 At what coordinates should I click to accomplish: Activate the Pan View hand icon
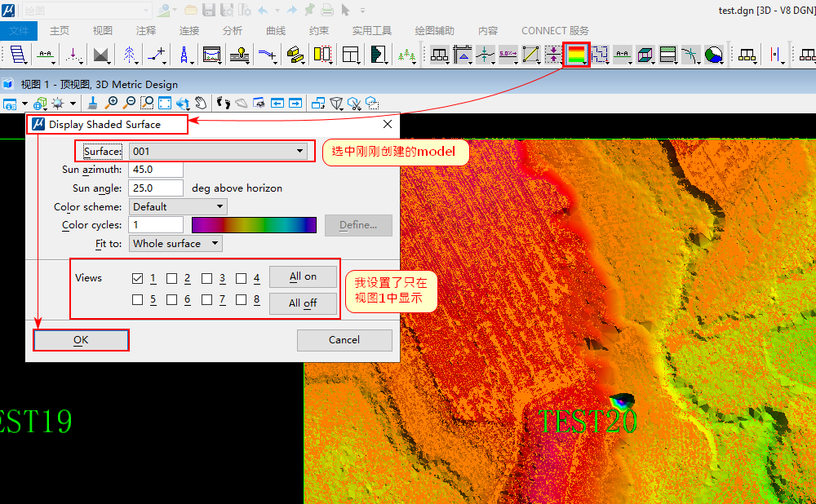pos(201,104)
